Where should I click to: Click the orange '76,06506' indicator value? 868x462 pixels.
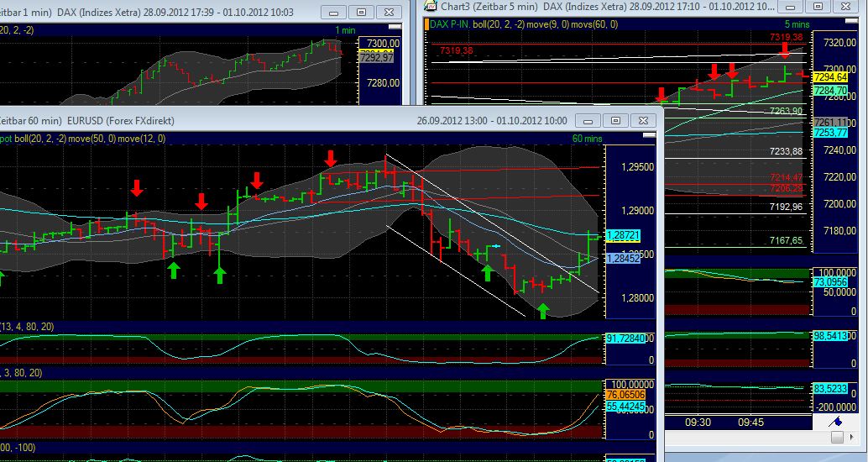(625, 395)
